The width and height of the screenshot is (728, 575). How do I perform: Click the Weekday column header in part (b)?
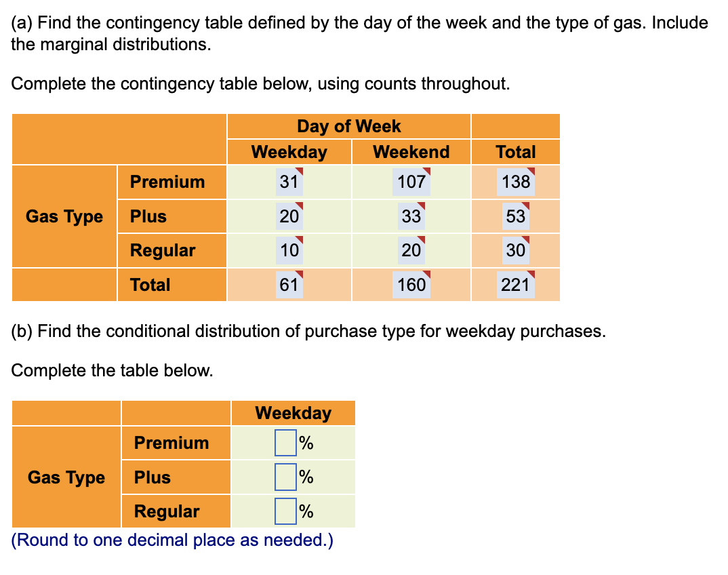pos(293,413)
